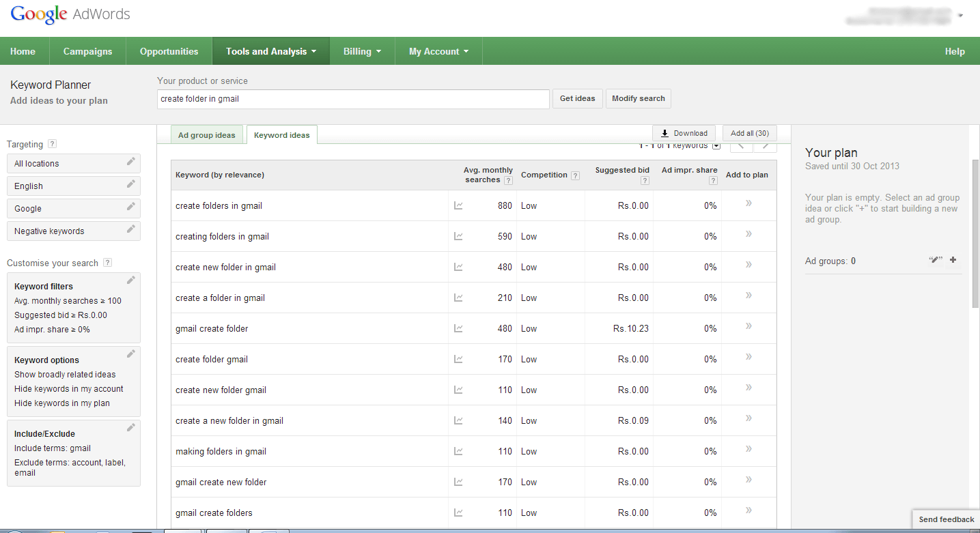Click trend chart icon for 'gmail create folder'
Screen dimensions: 980x533
point(458,328)
